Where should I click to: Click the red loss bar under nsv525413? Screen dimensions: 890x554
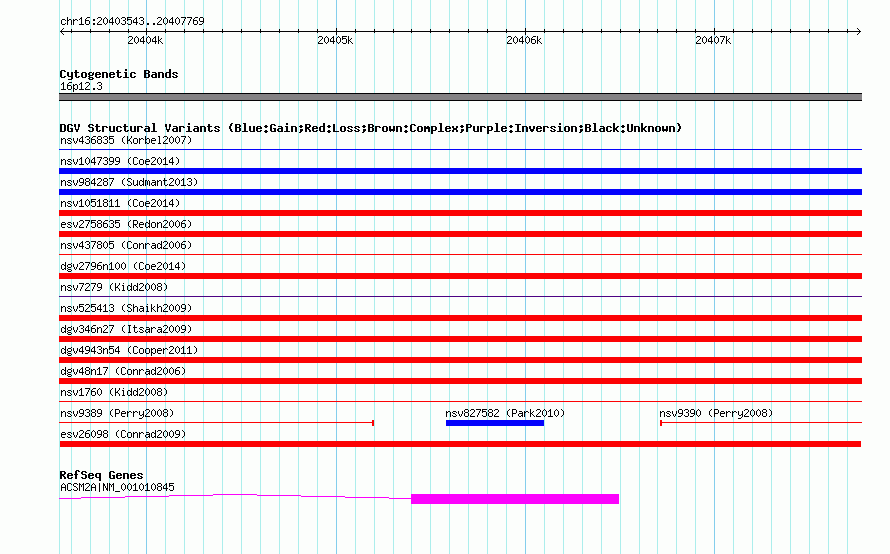tap(460, 318)
